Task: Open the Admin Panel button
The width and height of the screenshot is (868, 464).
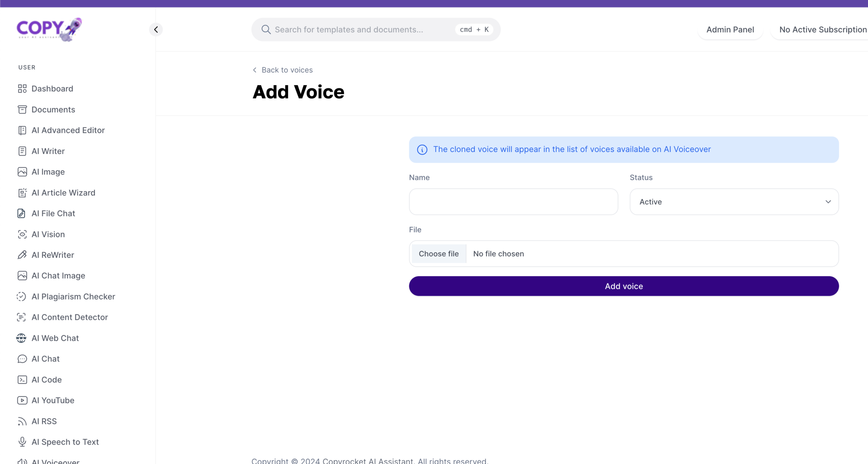Action: (x=730, y=30)
